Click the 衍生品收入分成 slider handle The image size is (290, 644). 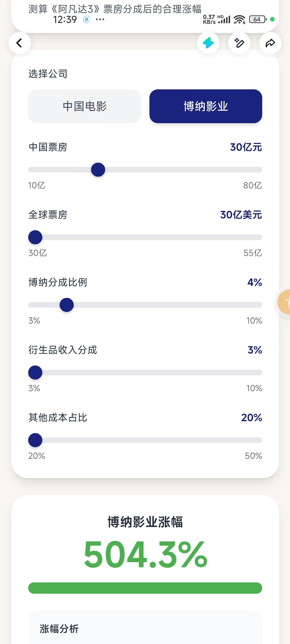coord(35,373)
